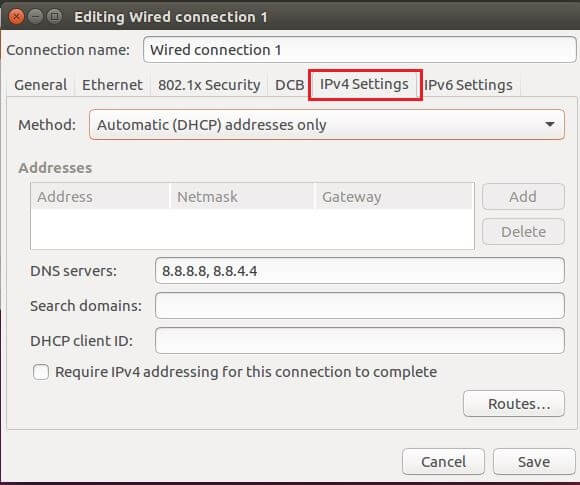This screenshot has width=580, height=485.
Task: Open the IPv4 Settings tab
Action: coord(364,84)
